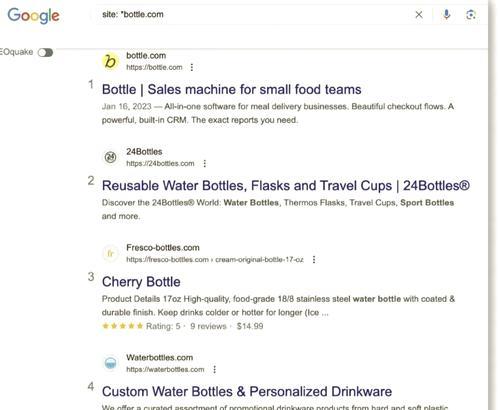Open more options for fresco-bottles.com result
The height and width of the screenshot is (410, 500).
click(314, 259)
